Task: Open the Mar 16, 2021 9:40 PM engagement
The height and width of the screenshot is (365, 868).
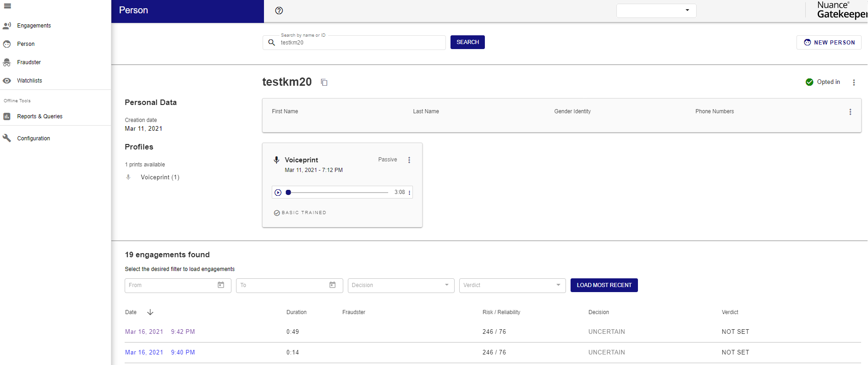Action: (160, 353)
